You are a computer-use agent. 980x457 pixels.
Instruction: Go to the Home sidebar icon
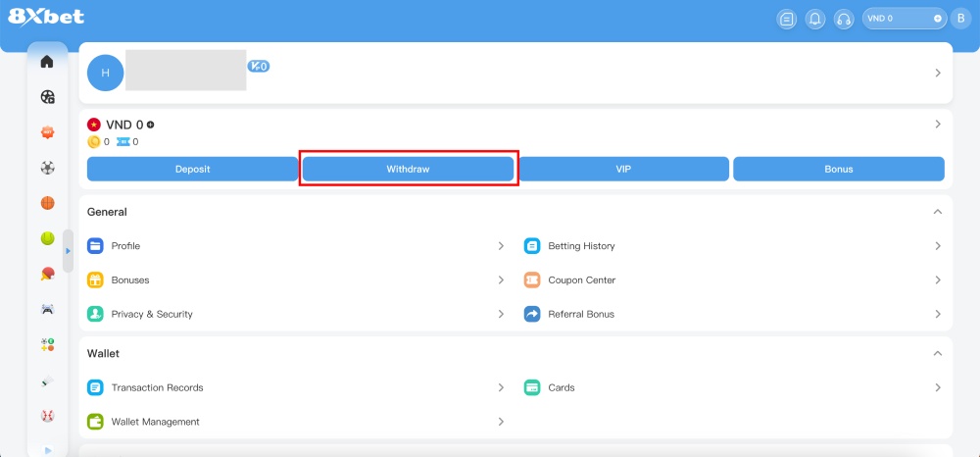[47, 61]
